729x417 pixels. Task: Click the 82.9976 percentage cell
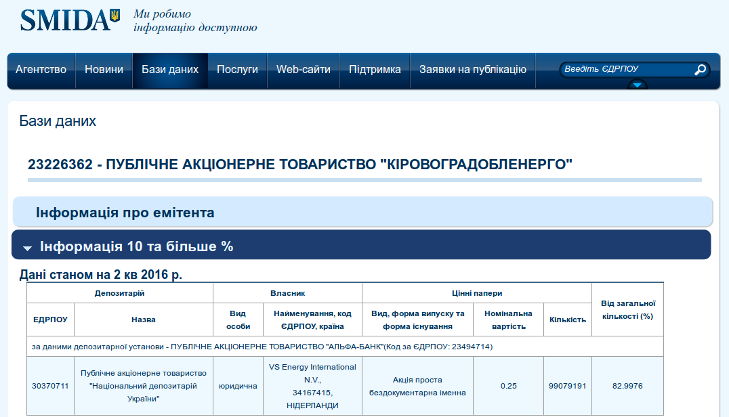[x=628, y=386]
